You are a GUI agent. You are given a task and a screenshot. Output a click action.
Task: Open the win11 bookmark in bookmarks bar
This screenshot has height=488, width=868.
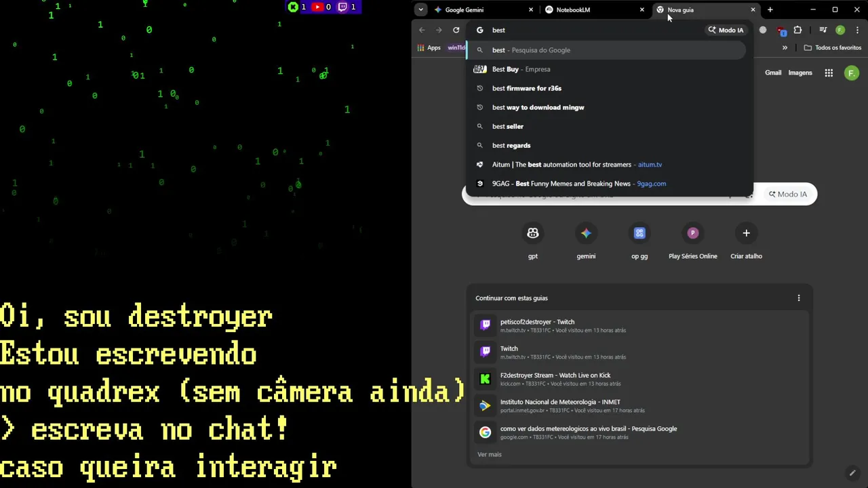456,47
